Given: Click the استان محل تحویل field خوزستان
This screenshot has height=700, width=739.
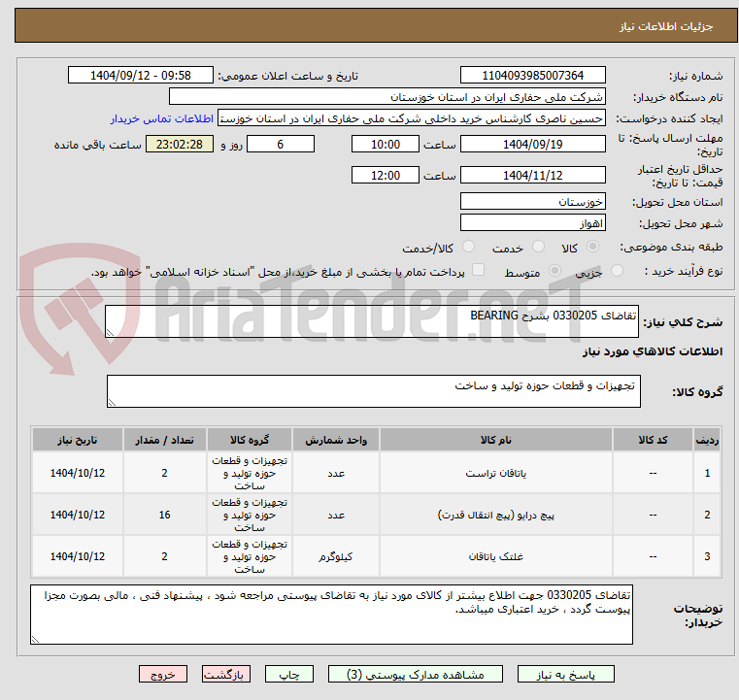Looking at the screenshot, I should (532, 202).
